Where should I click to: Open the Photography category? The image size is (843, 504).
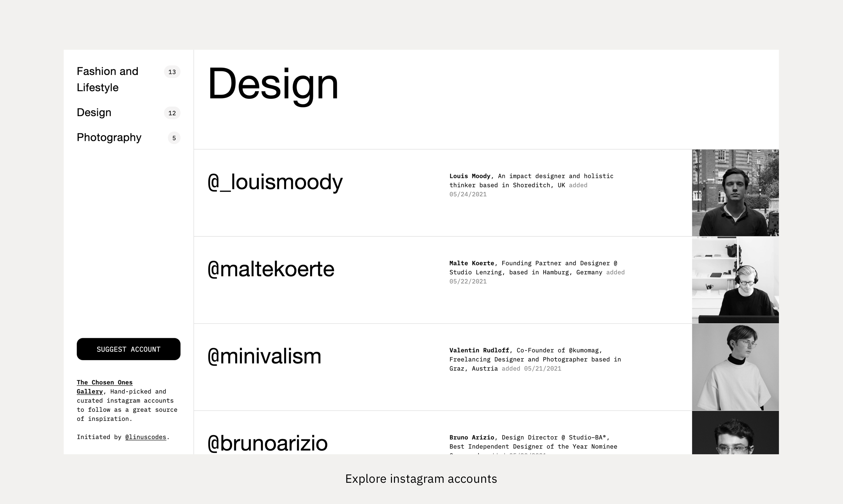(x=109, y=137)
